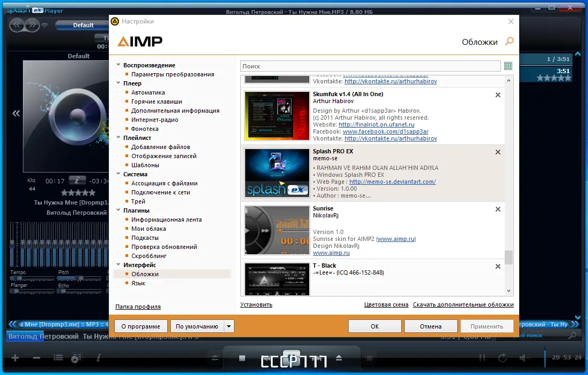The width and height of the screenshot is (588, 375).
Task: Click the info 'i' button near track time
Action: click(77, 181)
